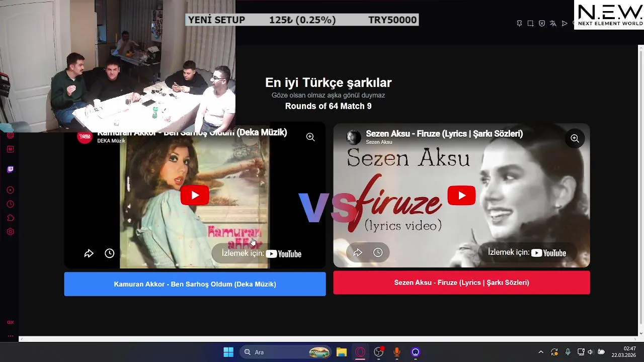The width and height of the screenshot is (644, 362).
Task: Click the pin icon in address bar
Action: pyautogui.click(x=519, y=23)
